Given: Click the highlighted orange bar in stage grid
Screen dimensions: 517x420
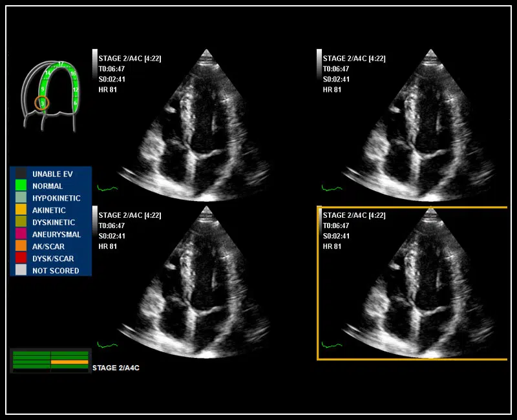Looking at the screenshot, I should coord(69,362).
